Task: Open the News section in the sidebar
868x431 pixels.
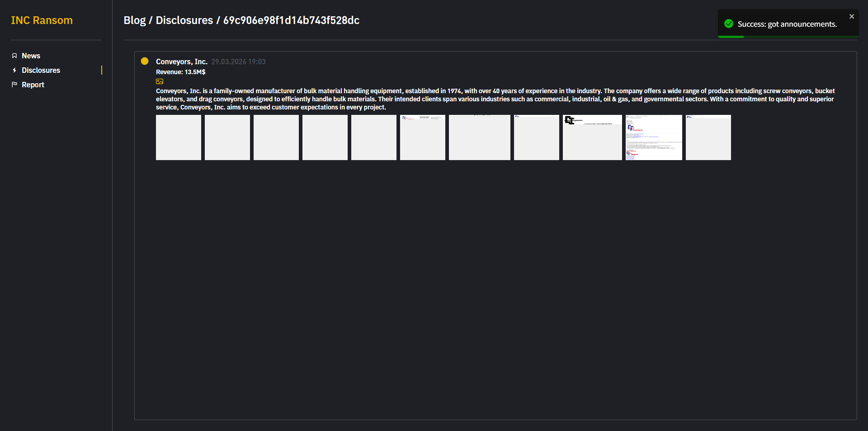Action: (x=31, y=56)
